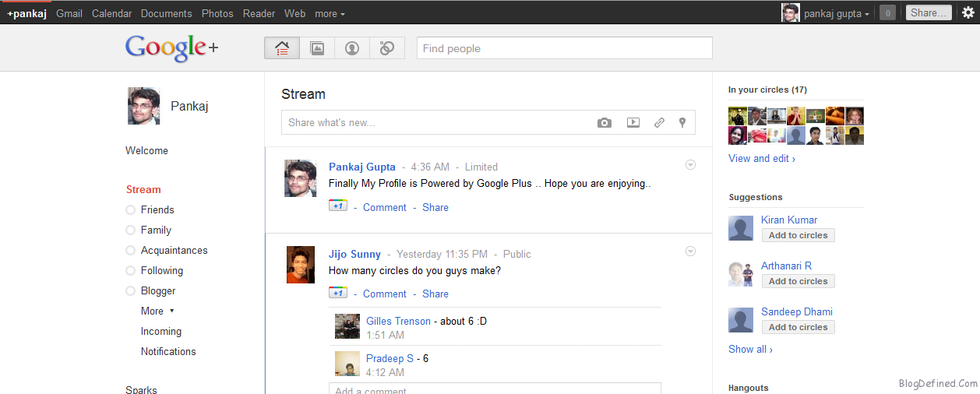Open Notifications in the sidebar
Viewport: 980px width, 394px height.
(x=168, y=351)
